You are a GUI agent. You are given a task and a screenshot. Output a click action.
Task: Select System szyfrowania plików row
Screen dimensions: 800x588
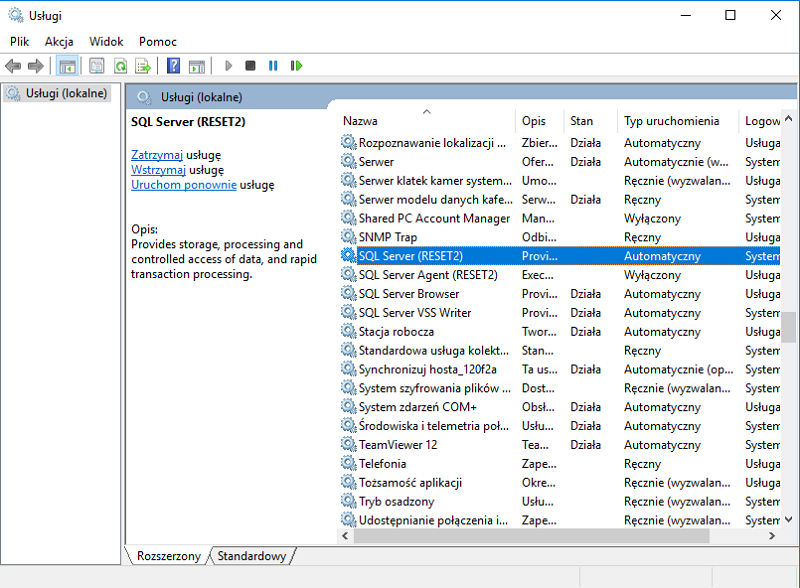560,388
